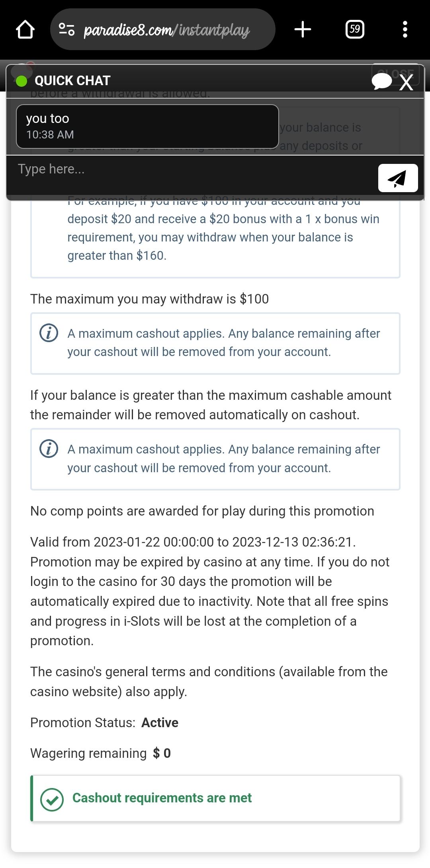
Task: Open the tab switcher showing 59 tabs
Action: 355,29
